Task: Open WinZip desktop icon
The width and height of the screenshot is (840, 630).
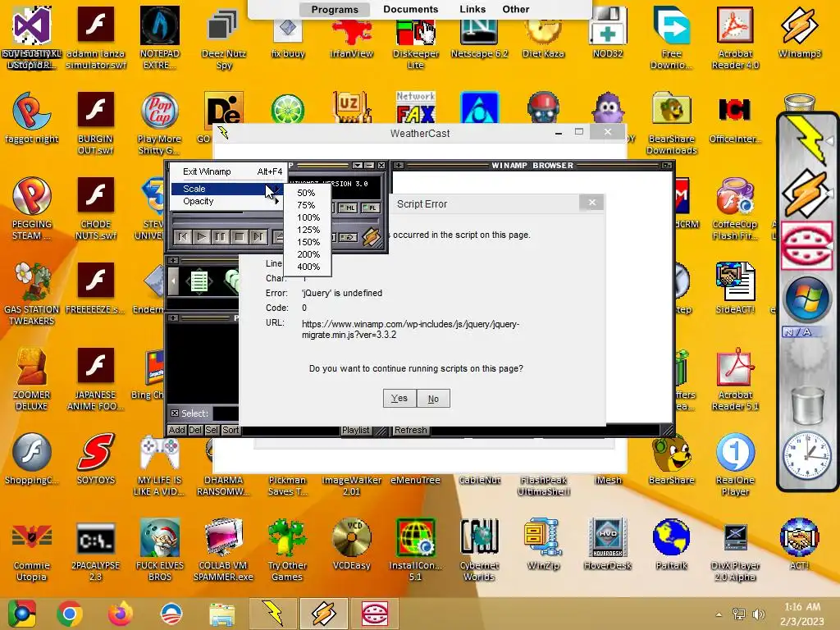Action: click(x=543, y=545)
